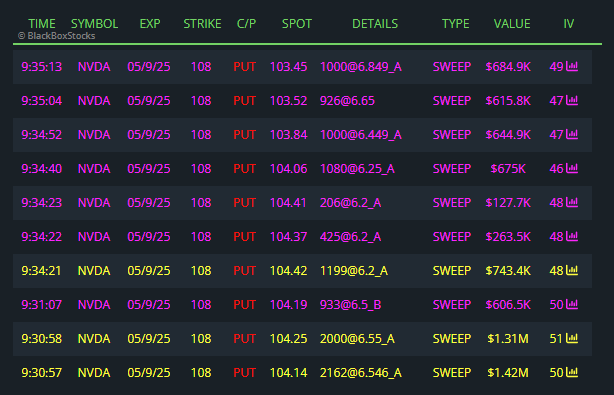
Task: Click the $684.9K value cell
Action: (508, 67)
